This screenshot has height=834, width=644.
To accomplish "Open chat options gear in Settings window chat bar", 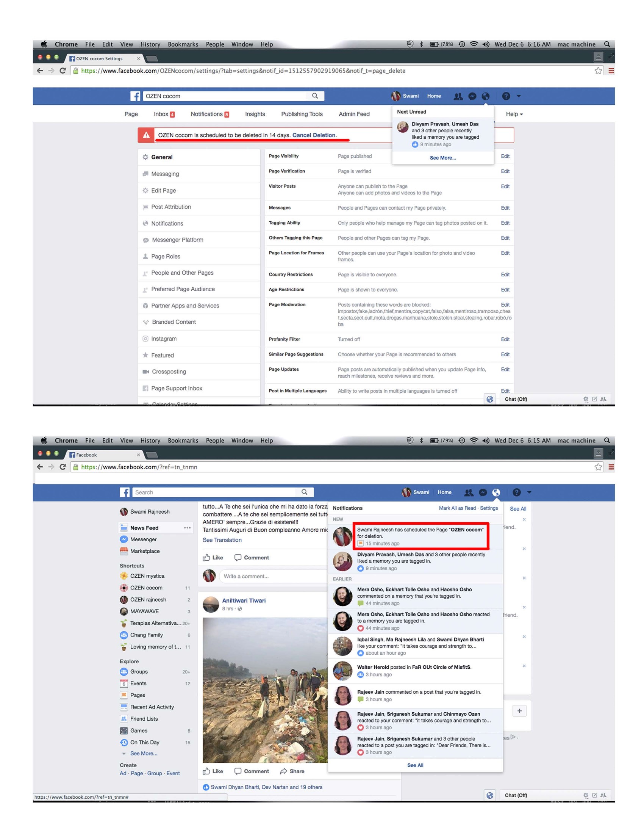I will [x=586, y=399].
